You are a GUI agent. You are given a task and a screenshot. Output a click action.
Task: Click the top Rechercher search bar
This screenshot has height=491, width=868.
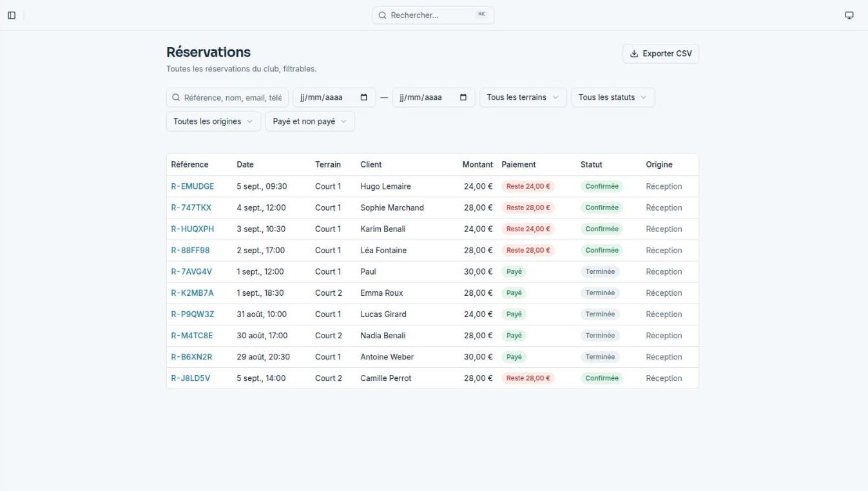click(x=433, y=15)
